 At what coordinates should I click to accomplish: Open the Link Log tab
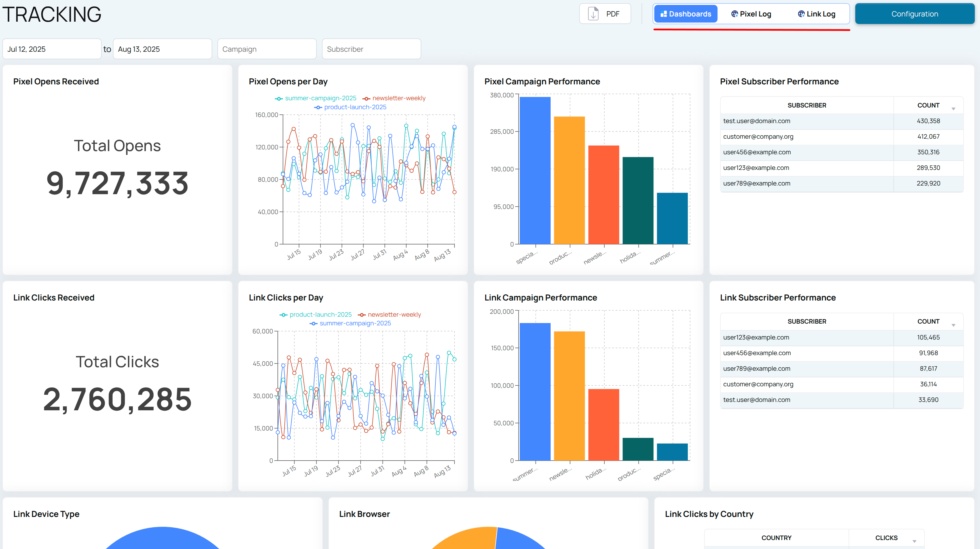816,14
